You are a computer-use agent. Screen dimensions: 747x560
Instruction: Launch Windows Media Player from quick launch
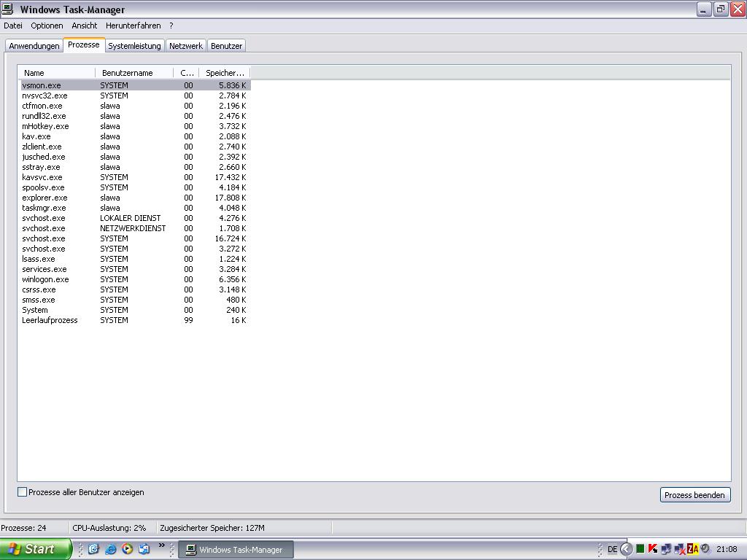pos(127,549)
